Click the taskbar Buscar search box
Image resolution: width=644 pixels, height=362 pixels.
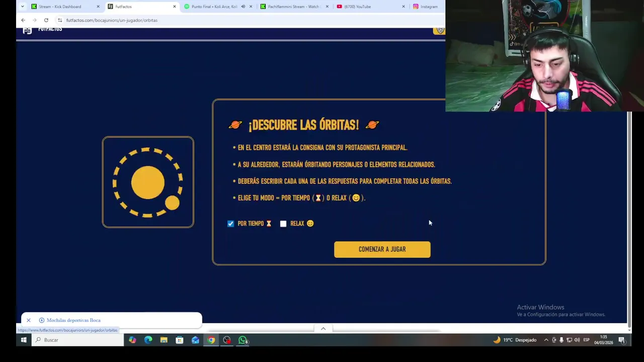point(77,340)
